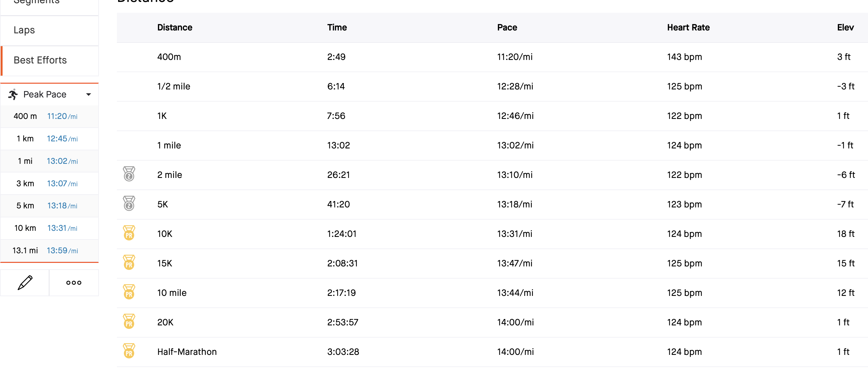Click the pencil edit icon
The width and height of the screenshot is (868, 377).
[25, 282]
